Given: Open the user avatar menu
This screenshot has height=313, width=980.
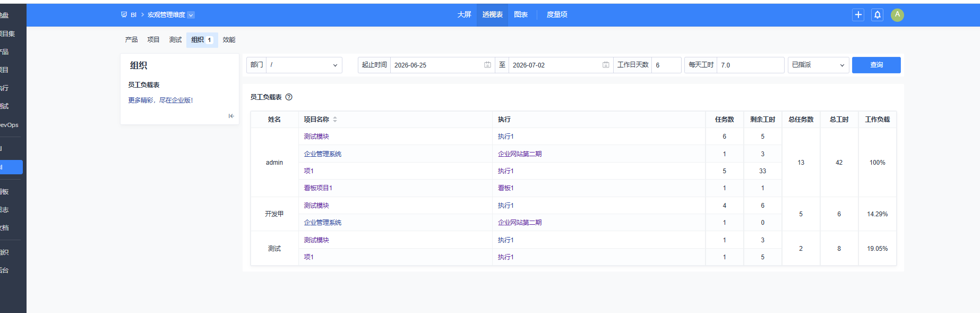Looking at the screenshot, I should pos(897,15).
